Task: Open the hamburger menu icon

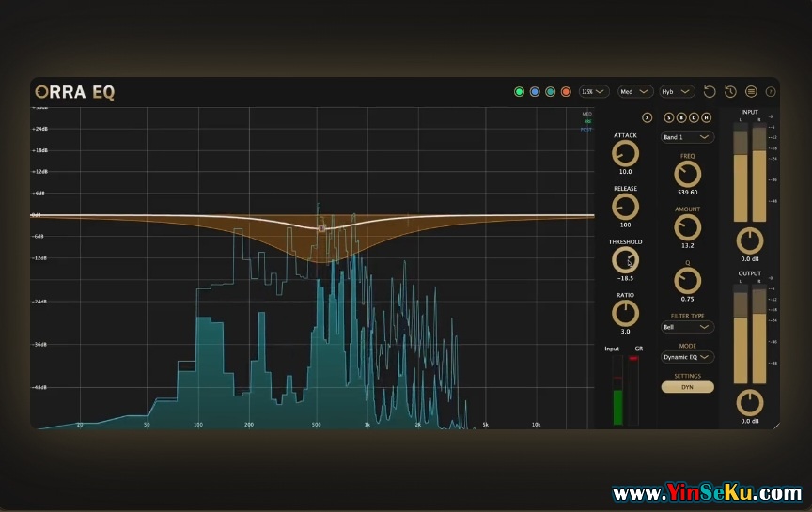Action: click(751, 92)
